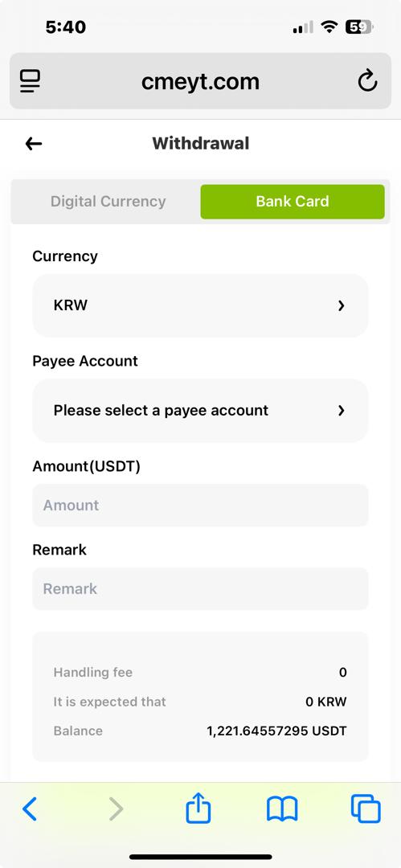Open Safari reader/page menu icon
This screenshot has height=868, width=401.
(30, 81)
